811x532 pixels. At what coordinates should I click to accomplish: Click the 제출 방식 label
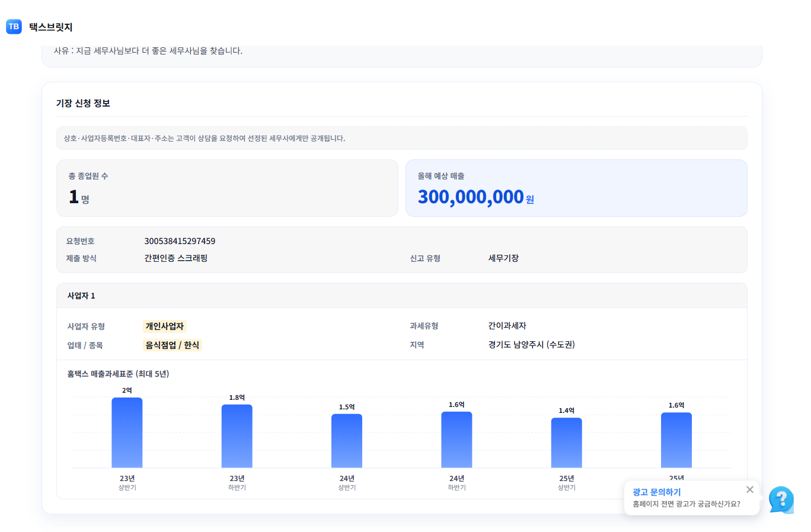click(81, 258)
